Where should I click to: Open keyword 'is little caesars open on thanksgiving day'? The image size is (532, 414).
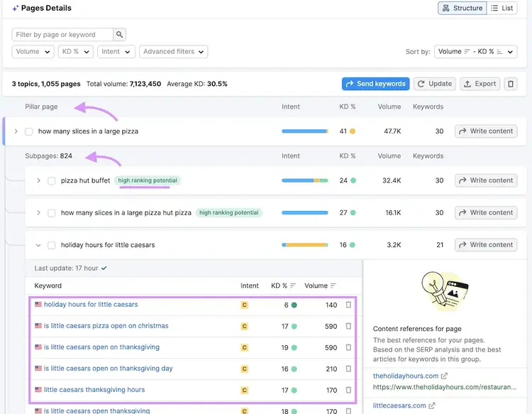click(x=109, y=368)
